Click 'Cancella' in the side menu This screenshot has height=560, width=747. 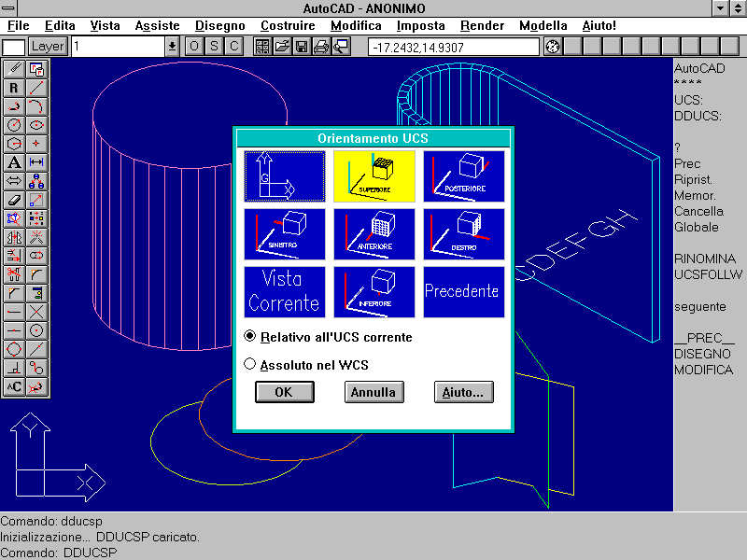coord(698,211)
